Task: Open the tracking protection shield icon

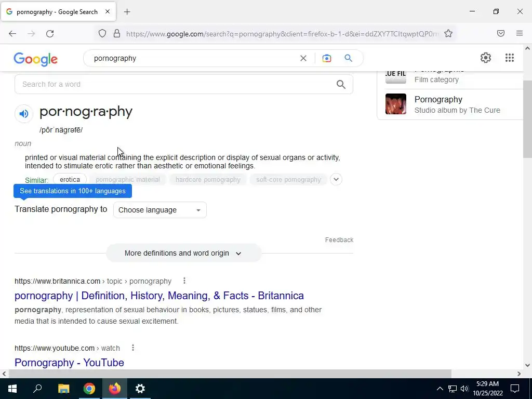Action: point(102,33)
